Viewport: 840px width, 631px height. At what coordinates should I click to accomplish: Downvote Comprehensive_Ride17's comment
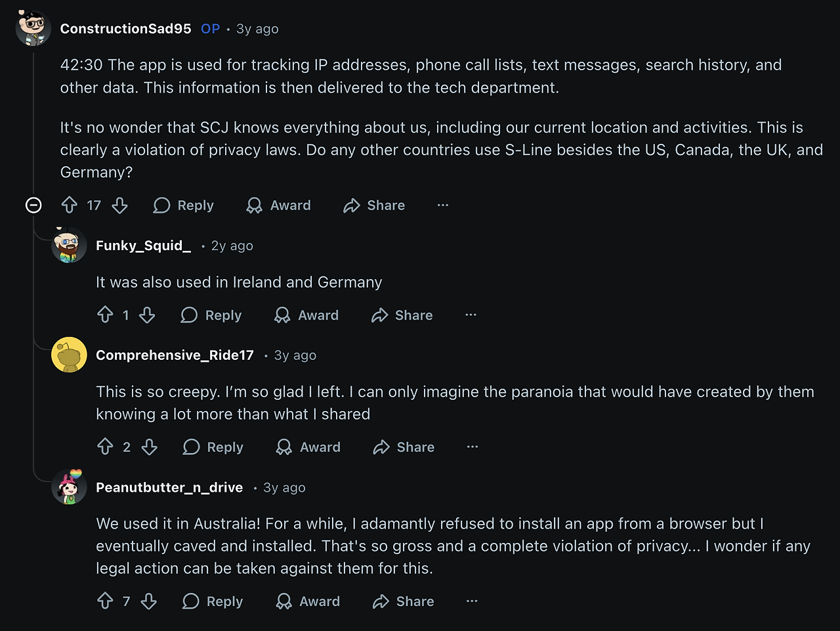click(x=150, y=447)
